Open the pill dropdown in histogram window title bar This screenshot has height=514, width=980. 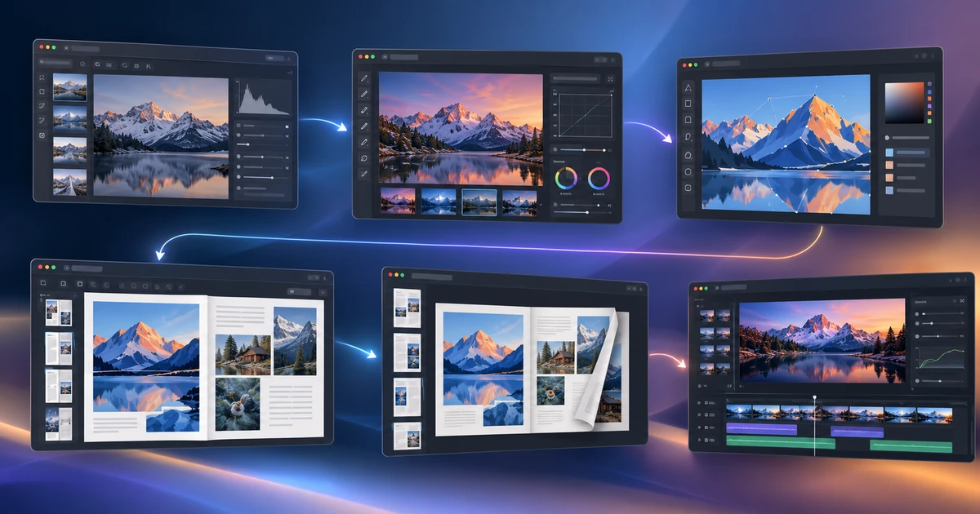pyautogui.click(x=274, y=59)
